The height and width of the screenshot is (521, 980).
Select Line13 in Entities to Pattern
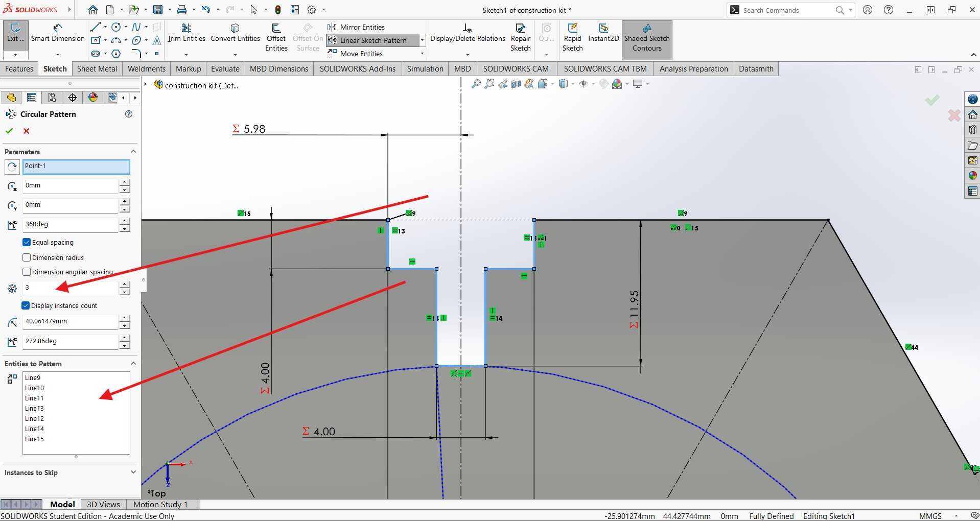point(34,409)
